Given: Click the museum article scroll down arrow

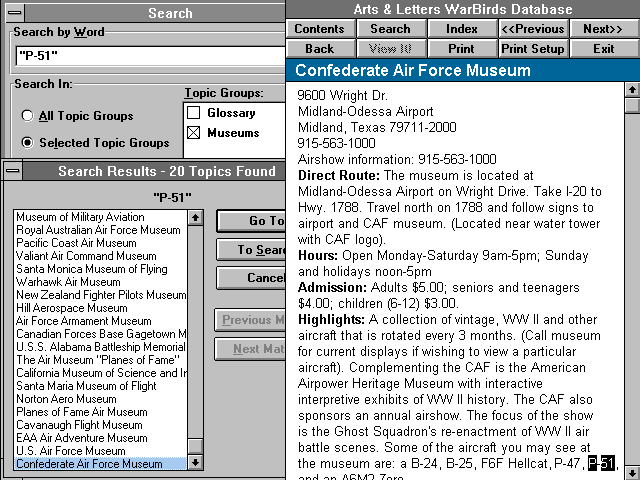Looking at the screenshot, I should [x=632, y=472].
